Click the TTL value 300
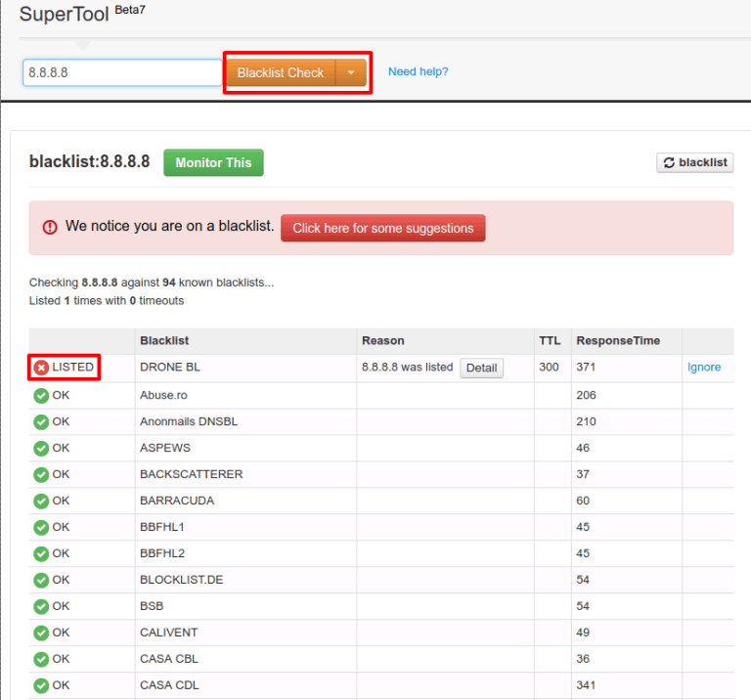This screenshot has height=700, width=751. [x=549, y=368]
